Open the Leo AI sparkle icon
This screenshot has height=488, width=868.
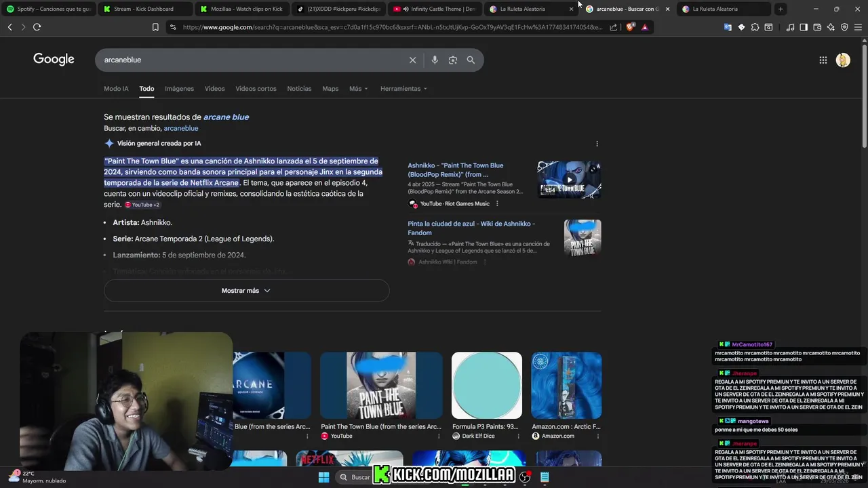pyautogui.click(x=831, y=27)
